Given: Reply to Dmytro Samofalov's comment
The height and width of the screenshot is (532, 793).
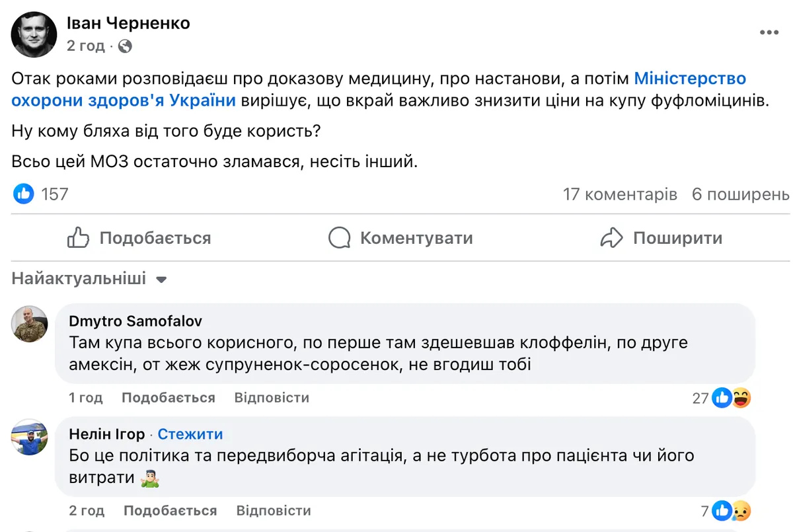Looking at the screenshot, I should click(x=272, y=397).
